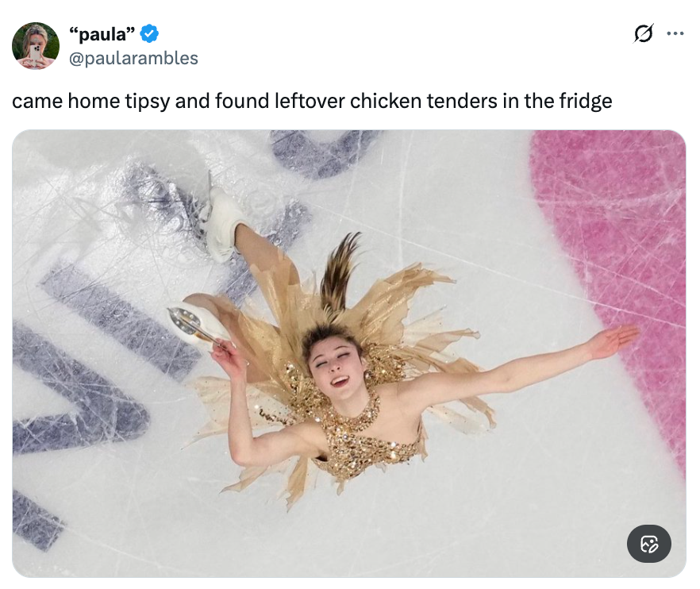Image resolution: width=700 pixels, height=589 pixels.
Task: Click the rounded photo attachment below the tweet
Action: tap(349, 353)
